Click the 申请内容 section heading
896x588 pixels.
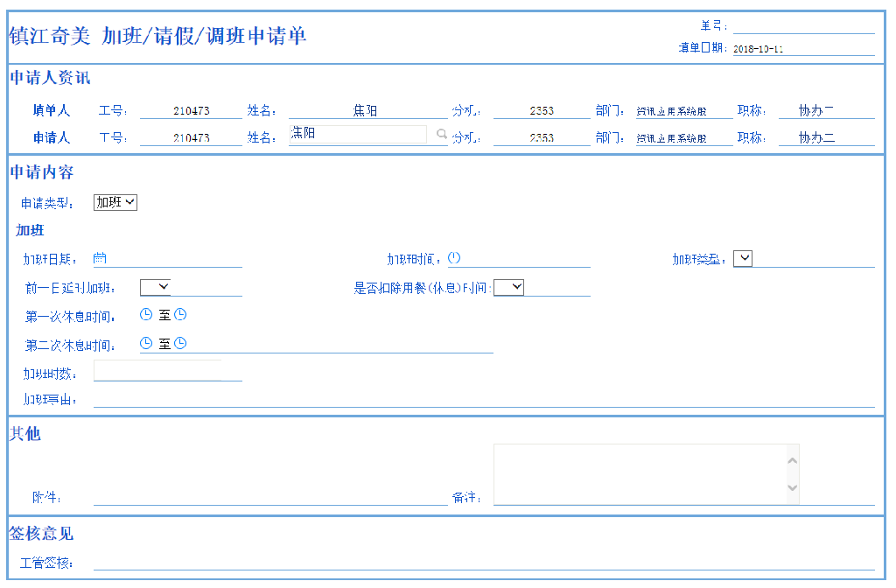[x=42, y=172]
